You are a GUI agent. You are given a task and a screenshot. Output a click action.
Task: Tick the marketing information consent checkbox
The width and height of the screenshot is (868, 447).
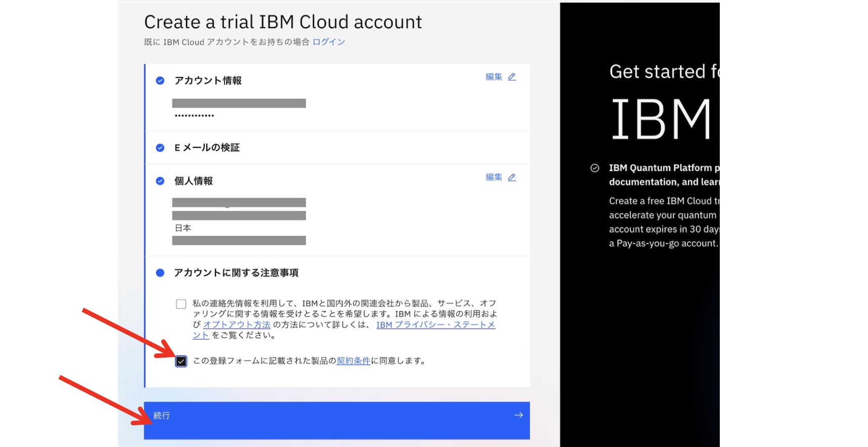pos(181,304)
